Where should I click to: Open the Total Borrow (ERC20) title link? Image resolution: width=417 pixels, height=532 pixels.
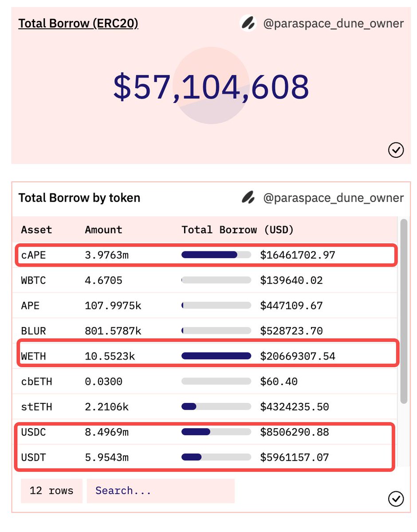[x=78, y=23]
